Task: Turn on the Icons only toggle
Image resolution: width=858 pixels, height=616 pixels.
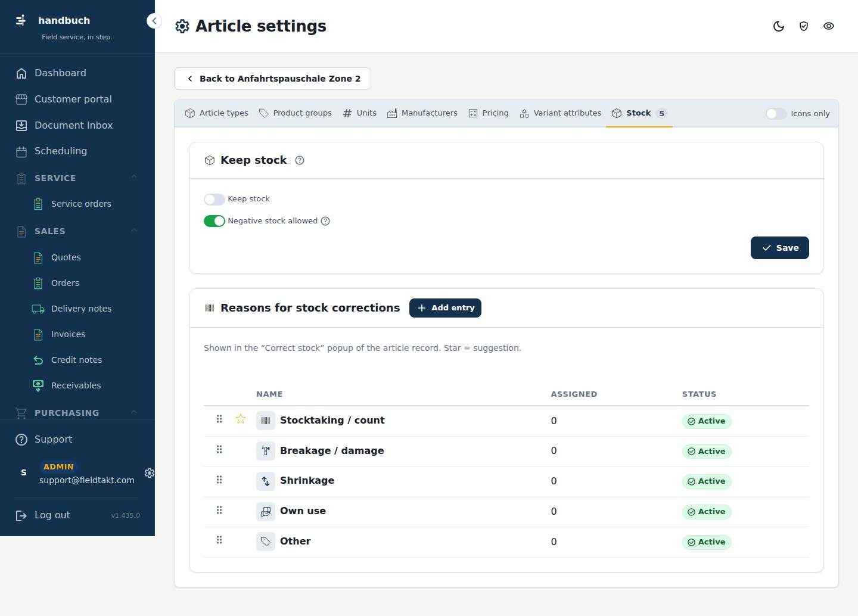Action: [x=776, y=114]
